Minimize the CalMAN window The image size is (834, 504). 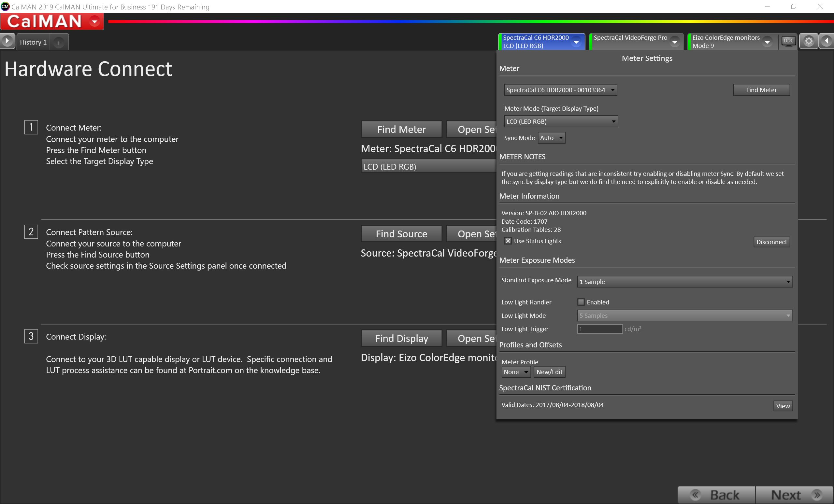[767, 7]
